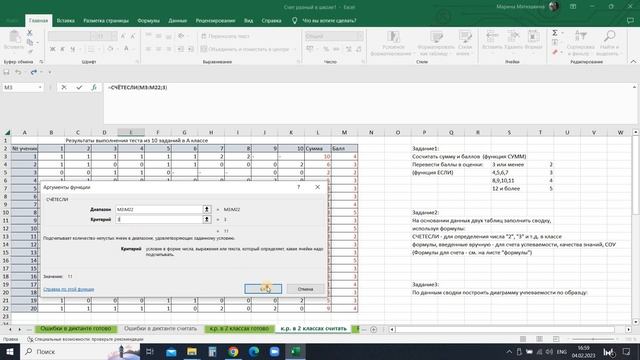Switch to sheet к.р. в 2 классах готово
This screenshot has height=360, width=640.
coord(240,329)
